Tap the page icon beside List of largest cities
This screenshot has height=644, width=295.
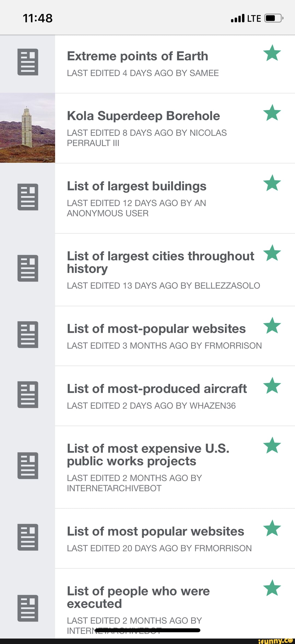point(28,268)
